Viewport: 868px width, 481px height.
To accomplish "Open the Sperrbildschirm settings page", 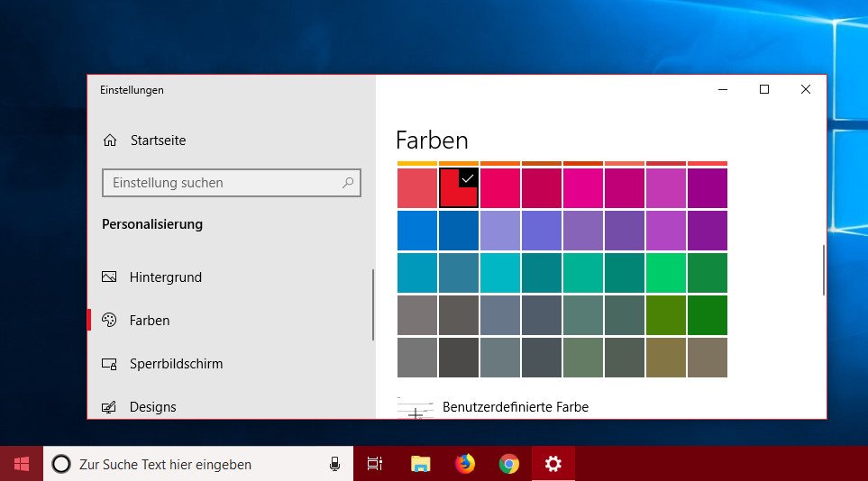I will pyautogui.click(x=176, y=364).
